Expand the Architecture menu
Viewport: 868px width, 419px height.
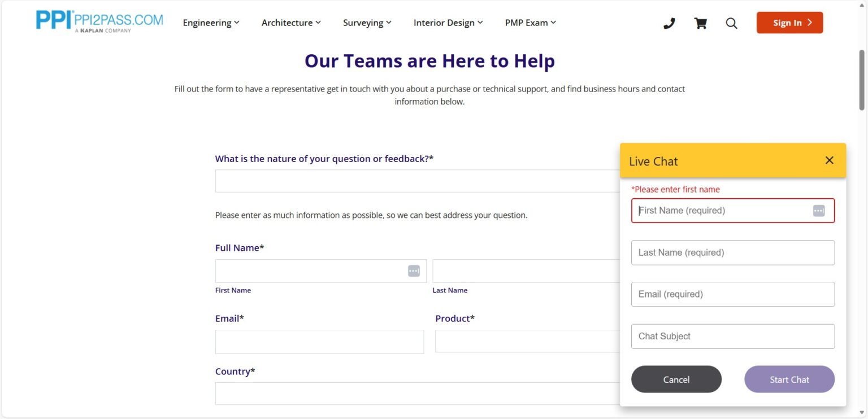click(290, 23)
